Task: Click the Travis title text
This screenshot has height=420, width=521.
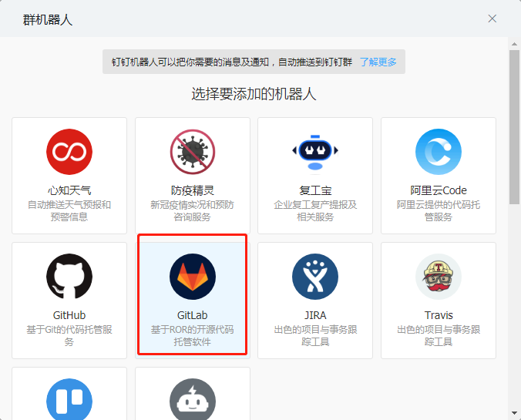Action: click(x=439, y=315)
